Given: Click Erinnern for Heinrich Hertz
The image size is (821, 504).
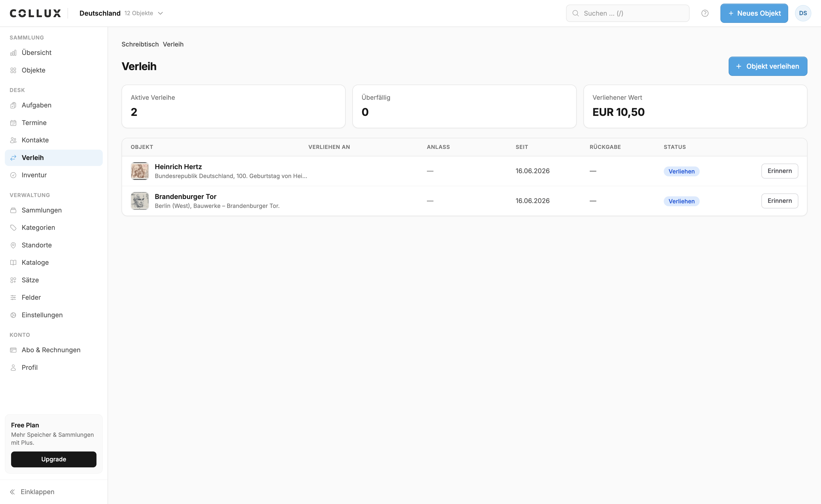Looking at the screenshot, I should coord(779,171).
